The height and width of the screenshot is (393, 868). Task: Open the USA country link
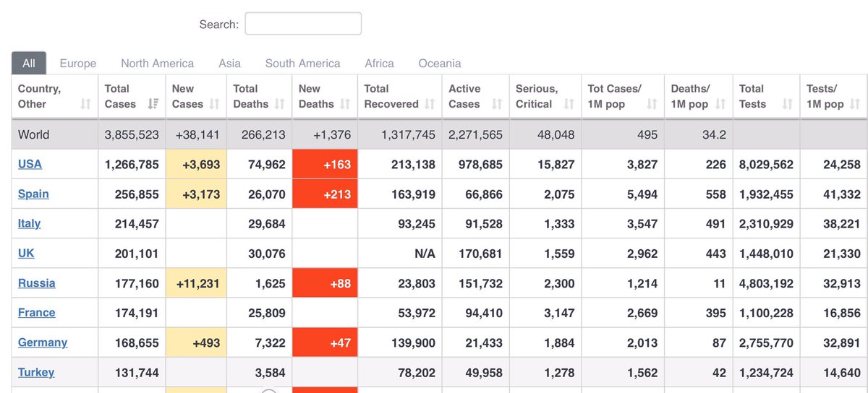coord(30,164)
